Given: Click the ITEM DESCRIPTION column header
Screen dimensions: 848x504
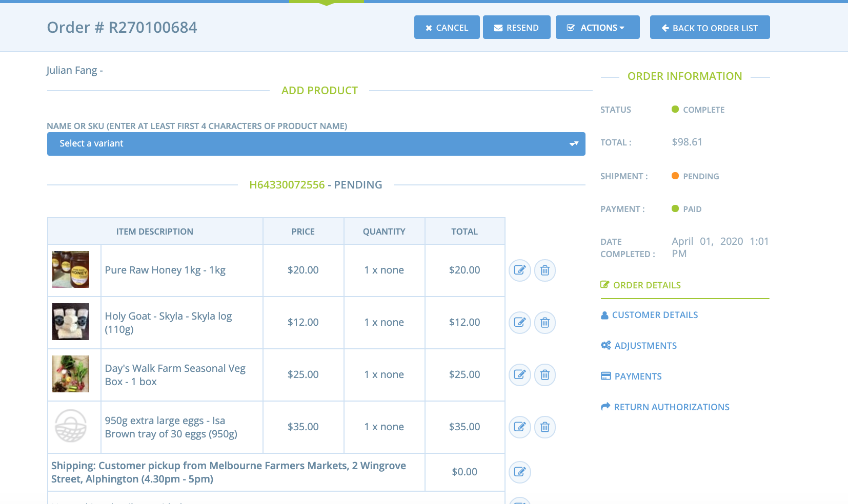Looking at the screenshot, I should [x=155, y=232].
